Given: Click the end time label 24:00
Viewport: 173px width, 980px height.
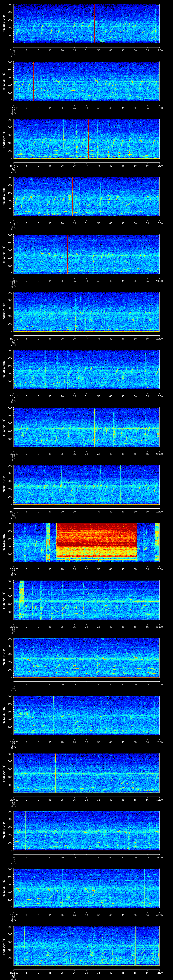Looking at the screenshot, I should [x=159, y=454].
